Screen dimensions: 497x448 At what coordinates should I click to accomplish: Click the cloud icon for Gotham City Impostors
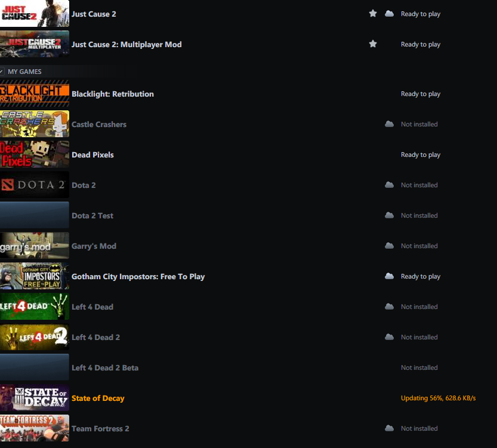[389, 276]
